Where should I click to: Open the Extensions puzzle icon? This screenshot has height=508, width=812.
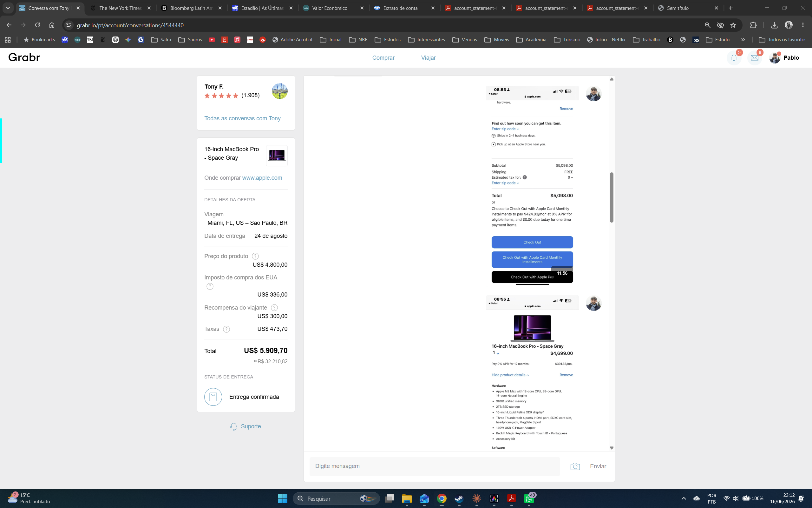pos(753,25)
